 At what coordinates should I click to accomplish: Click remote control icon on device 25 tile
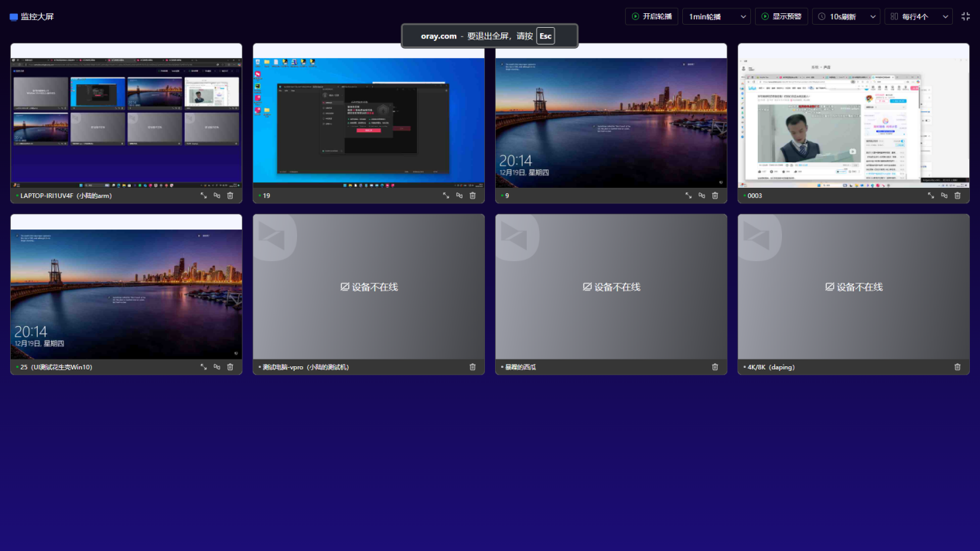tap(217, 367)
